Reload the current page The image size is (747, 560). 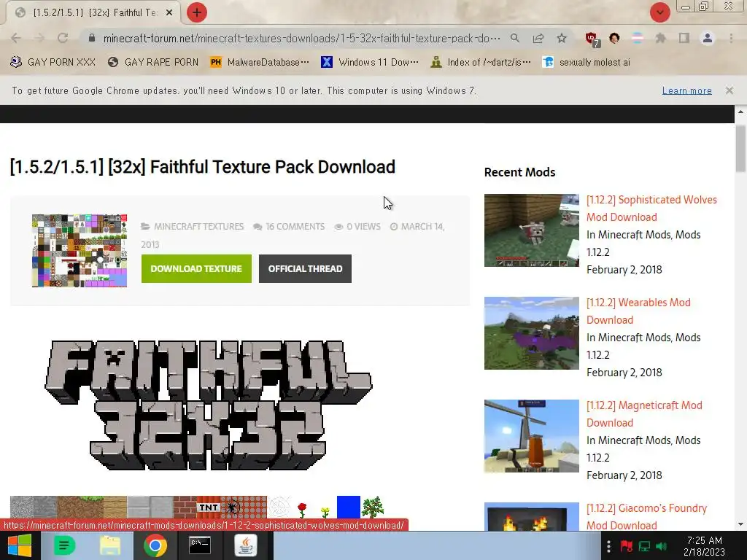63,38
